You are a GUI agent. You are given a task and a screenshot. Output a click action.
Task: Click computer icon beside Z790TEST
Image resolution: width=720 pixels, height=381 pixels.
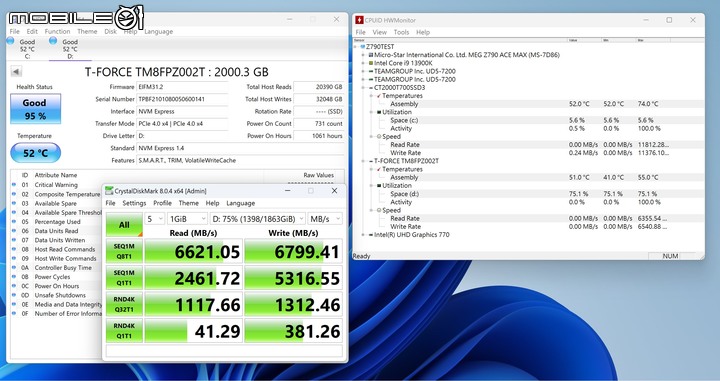coord(363,46)
